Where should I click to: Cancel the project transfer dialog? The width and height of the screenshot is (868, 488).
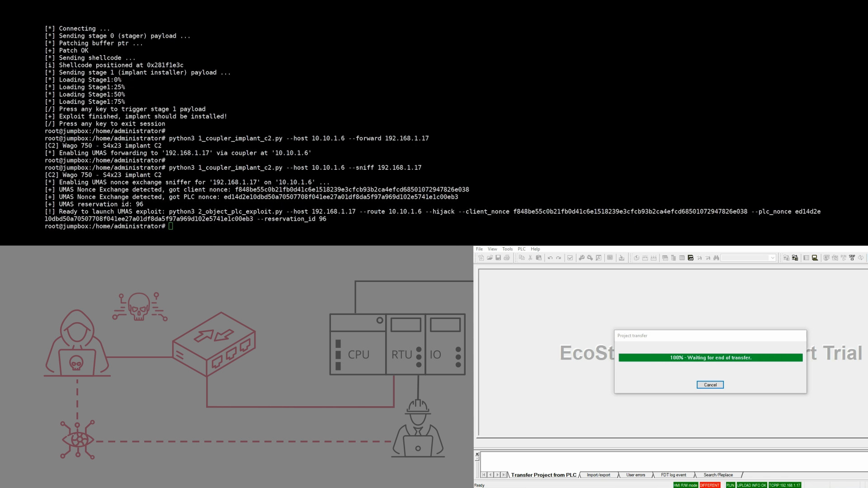(710, 385)
